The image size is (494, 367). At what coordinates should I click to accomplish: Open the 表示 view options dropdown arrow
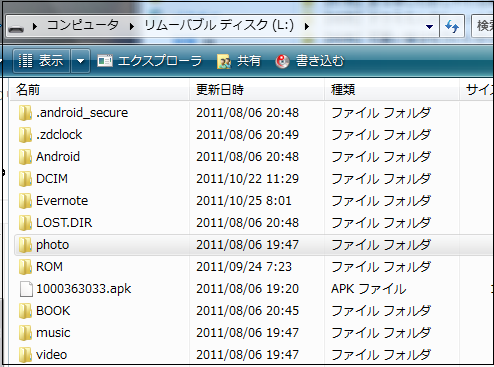click(80, 61)
